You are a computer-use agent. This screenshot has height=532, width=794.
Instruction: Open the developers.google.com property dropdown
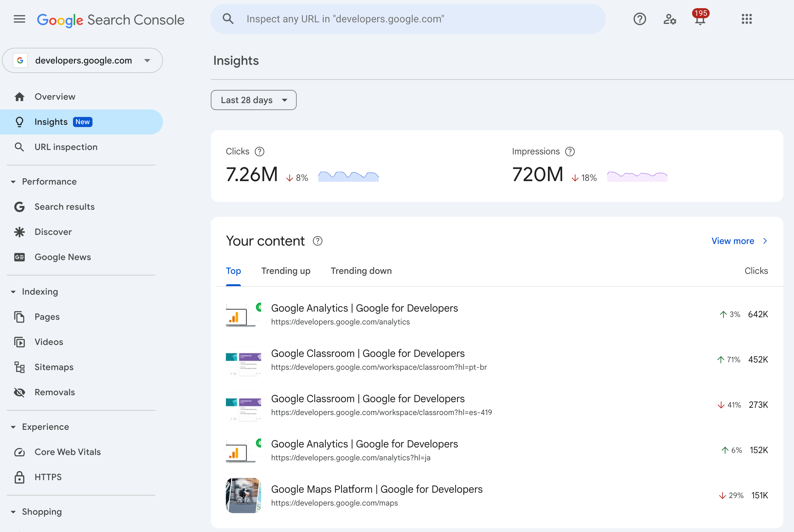click(x=82, y=60)
